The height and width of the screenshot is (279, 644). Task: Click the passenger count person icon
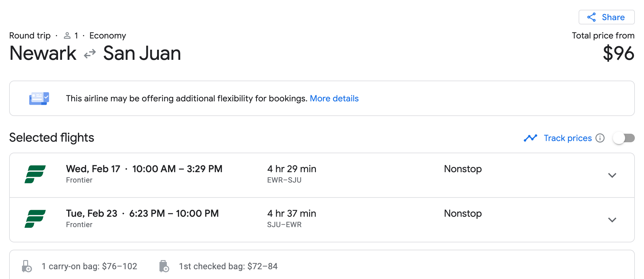[x=67, y=36]
